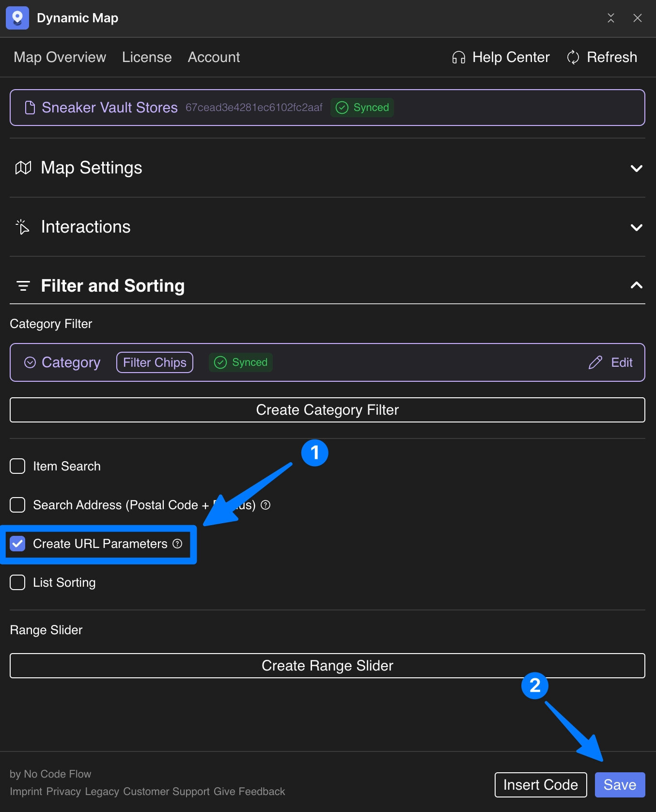Click the help icon after Create URL Parameters

pyautogui.click(x=177, y=544)
